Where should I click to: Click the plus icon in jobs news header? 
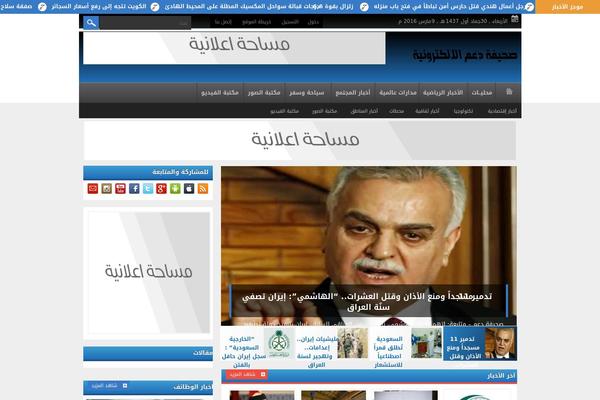[125, 386]
